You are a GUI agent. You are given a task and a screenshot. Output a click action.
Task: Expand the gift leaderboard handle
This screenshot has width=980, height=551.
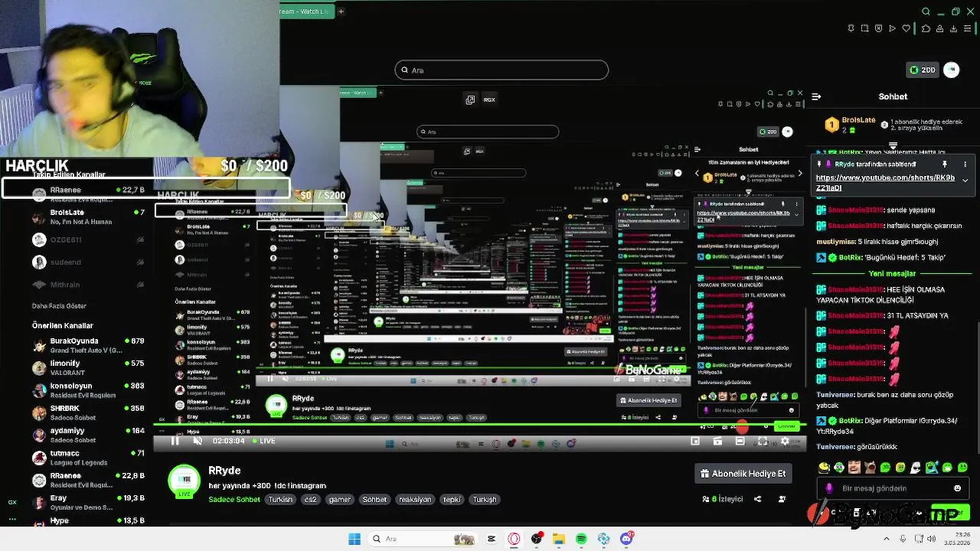pos(893,145)
